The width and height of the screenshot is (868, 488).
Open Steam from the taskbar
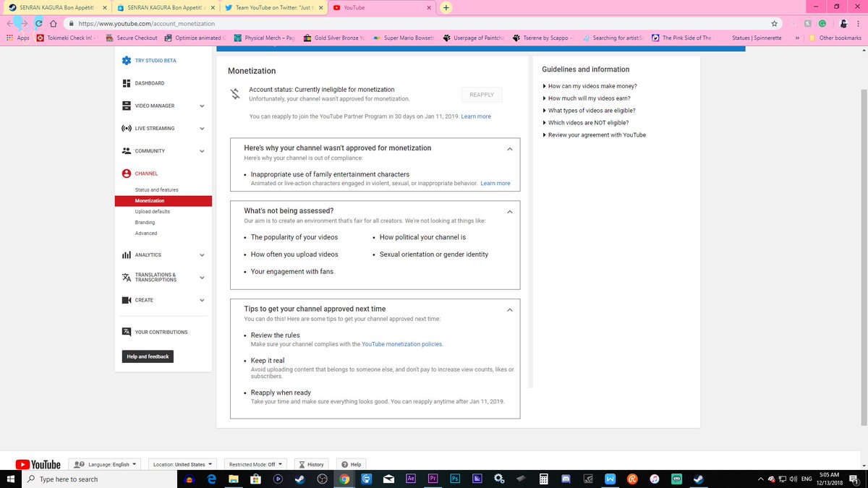pos(299,479)
